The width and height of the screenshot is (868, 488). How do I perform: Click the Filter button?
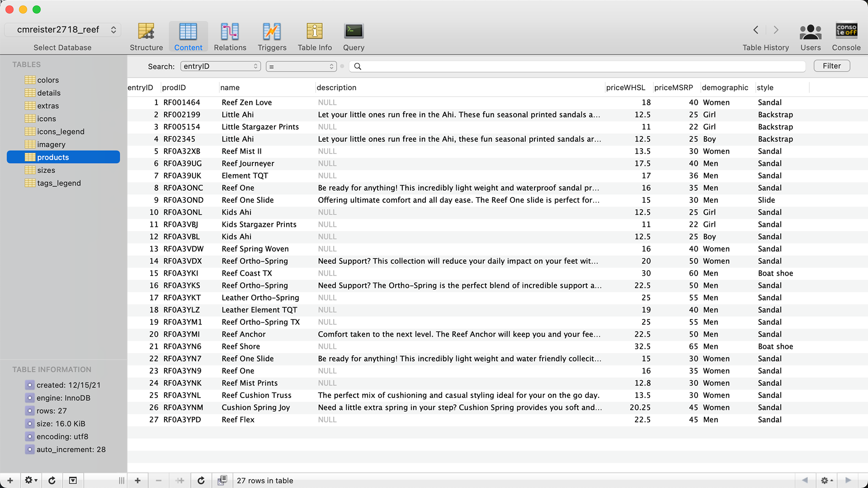(832, 66)
